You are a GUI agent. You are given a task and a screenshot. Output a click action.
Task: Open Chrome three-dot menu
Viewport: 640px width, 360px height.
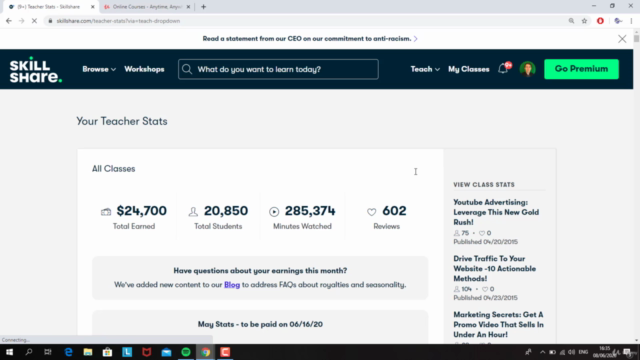(x=631, y=21)
